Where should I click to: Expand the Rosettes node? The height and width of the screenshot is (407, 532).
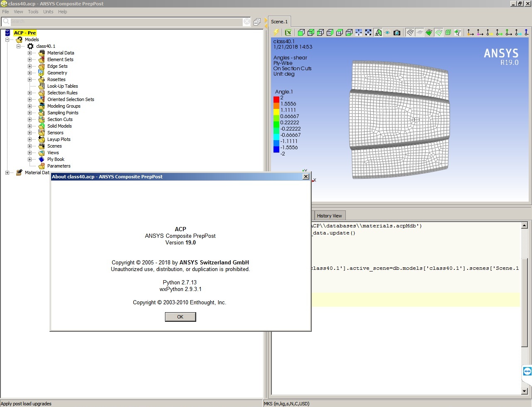coord(30,79)
